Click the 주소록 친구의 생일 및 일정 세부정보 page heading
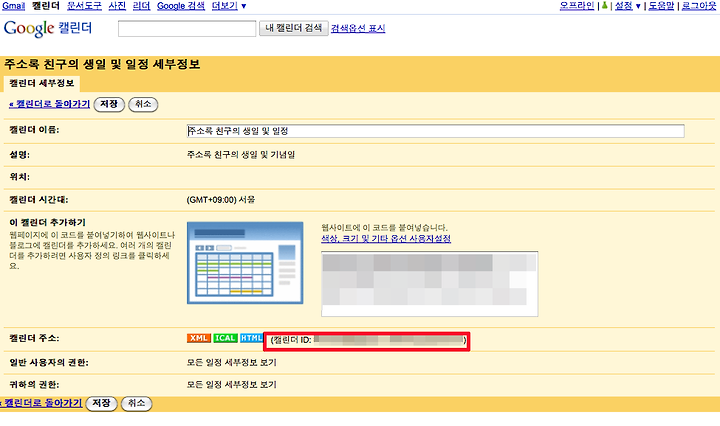This screenshot has width=720, height=426. [102, 64]
